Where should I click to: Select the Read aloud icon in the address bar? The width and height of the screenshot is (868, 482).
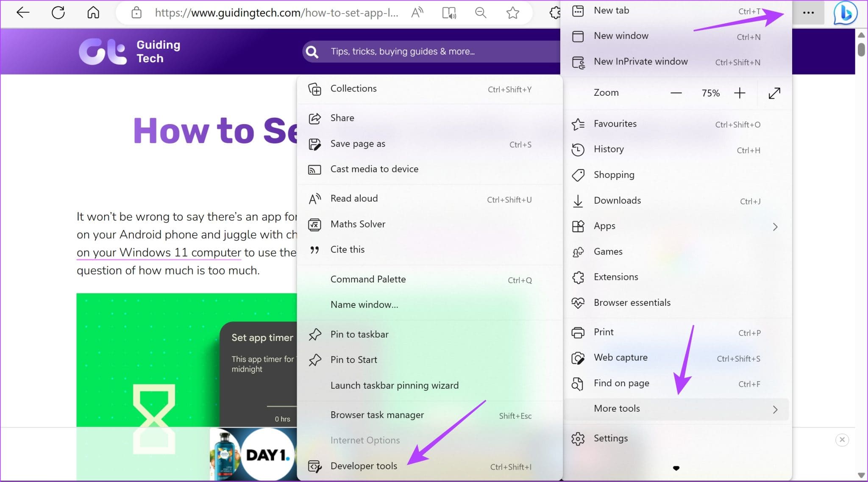pos(417,12)
